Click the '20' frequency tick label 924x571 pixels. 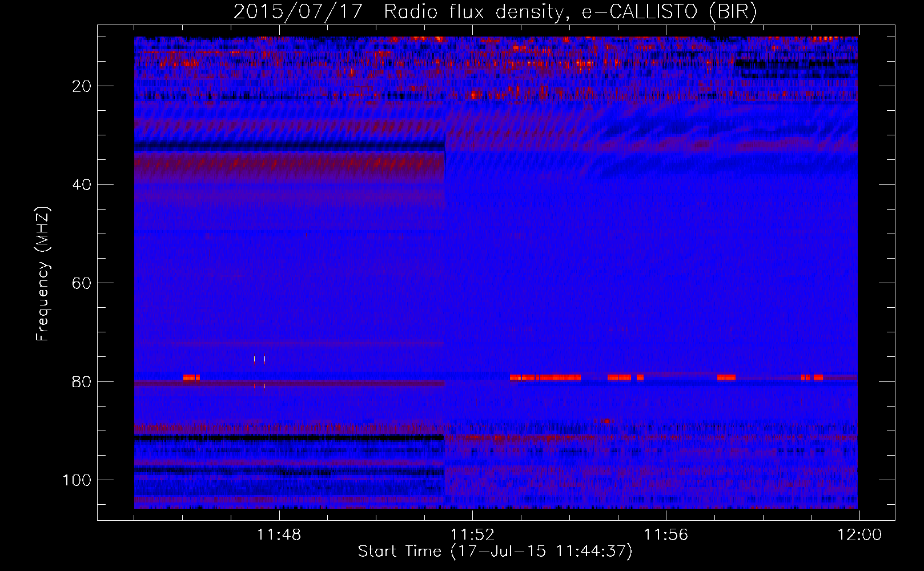pos(82,86)
